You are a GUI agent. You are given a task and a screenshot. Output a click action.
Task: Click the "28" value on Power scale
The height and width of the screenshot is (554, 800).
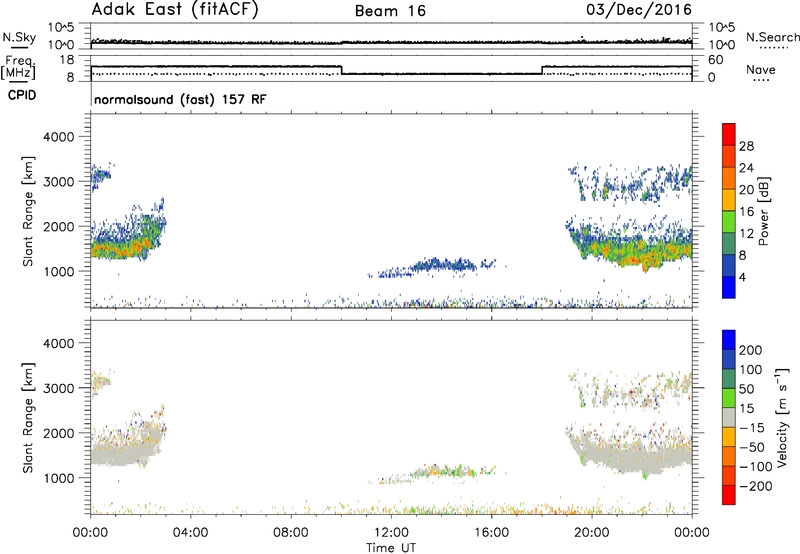pyautogui.click(x=746, y=146)
